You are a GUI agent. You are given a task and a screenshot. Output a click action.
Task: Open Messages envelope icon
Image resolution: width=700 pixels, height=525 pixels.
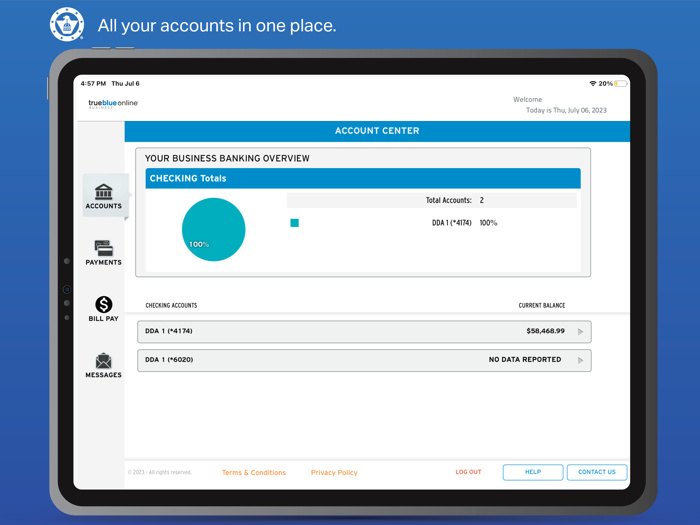[x=104, y=361]
